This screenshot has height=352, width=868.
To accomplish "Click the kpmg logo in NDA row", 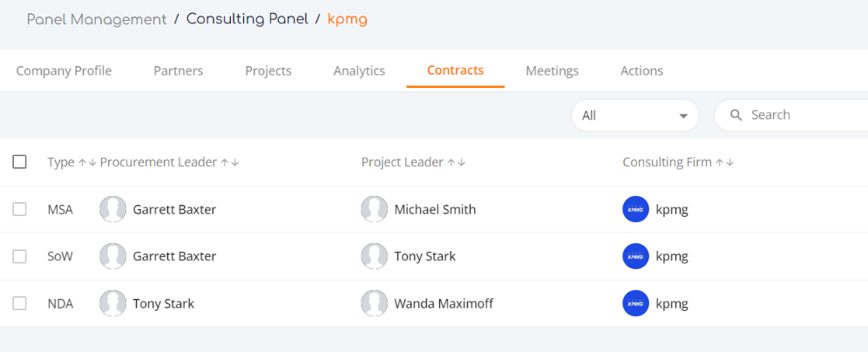I will (635, 303).
